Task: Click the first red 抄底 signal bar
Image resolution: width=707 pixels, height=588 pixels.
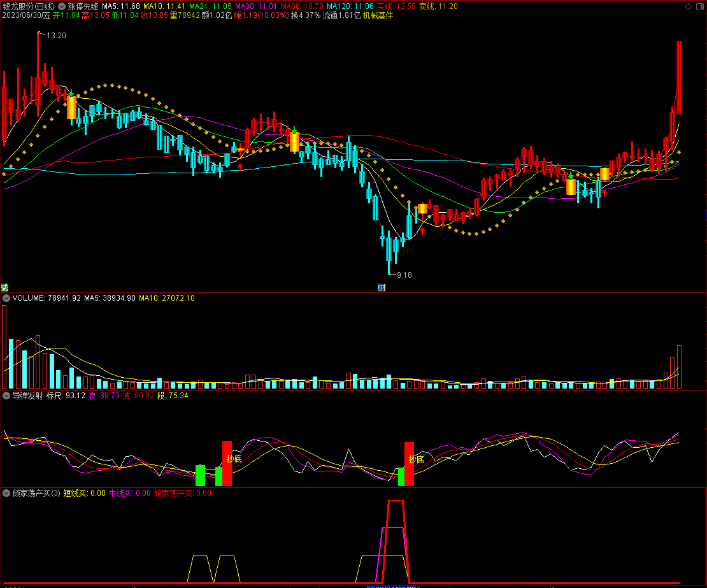Action: click(227, 463)
